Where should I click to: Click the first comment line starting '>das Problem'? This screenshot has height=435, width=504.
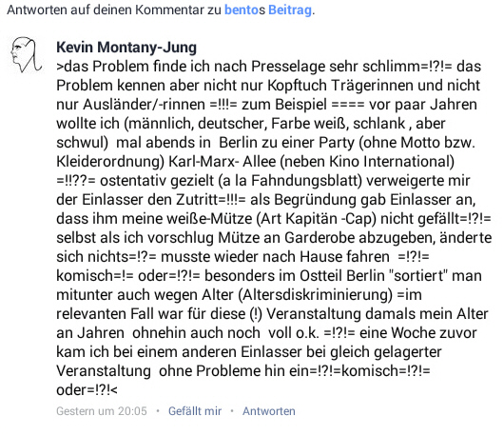268,67
